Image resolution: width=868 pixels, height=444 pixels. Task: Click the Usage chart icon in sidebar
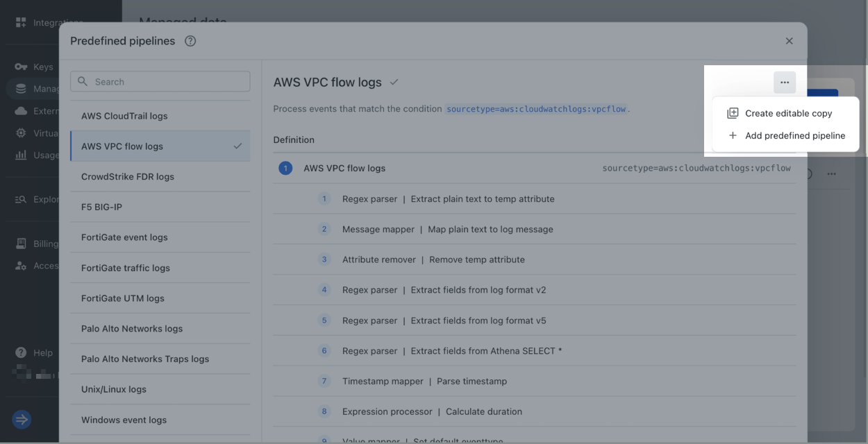[21, 155]
